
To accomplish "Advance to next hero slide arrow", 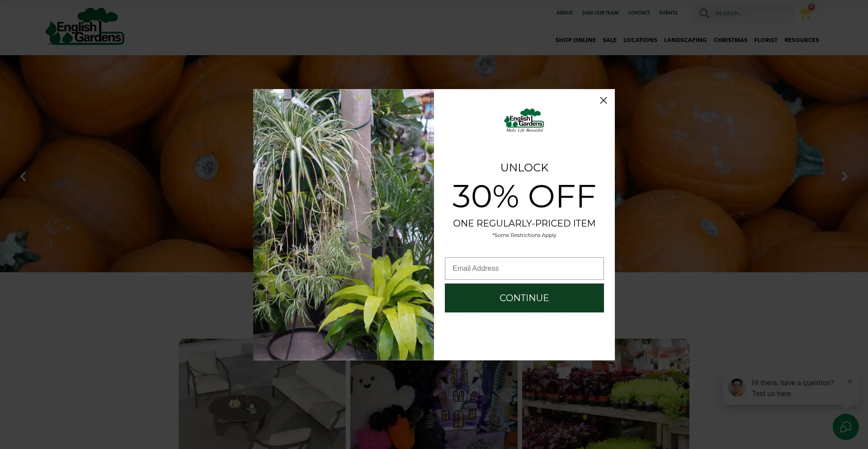I will [x=844, y=176].
